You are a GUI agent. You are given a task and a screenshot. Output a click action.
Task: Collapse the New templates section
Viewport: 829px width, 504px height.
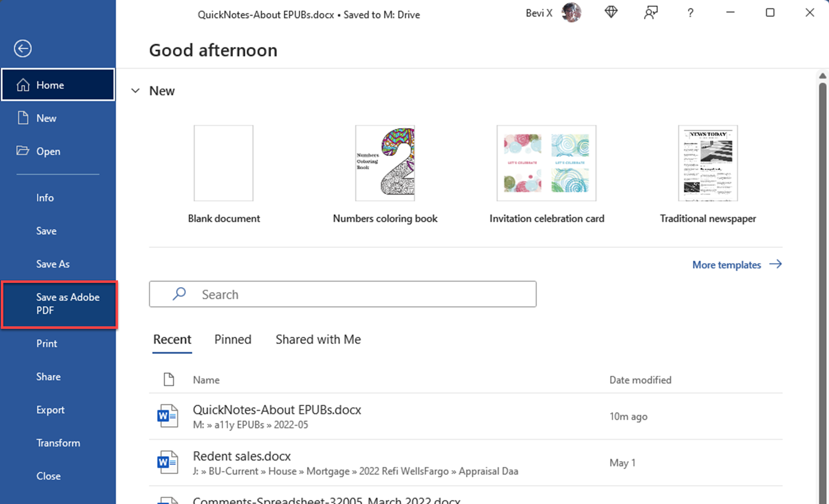135,91
